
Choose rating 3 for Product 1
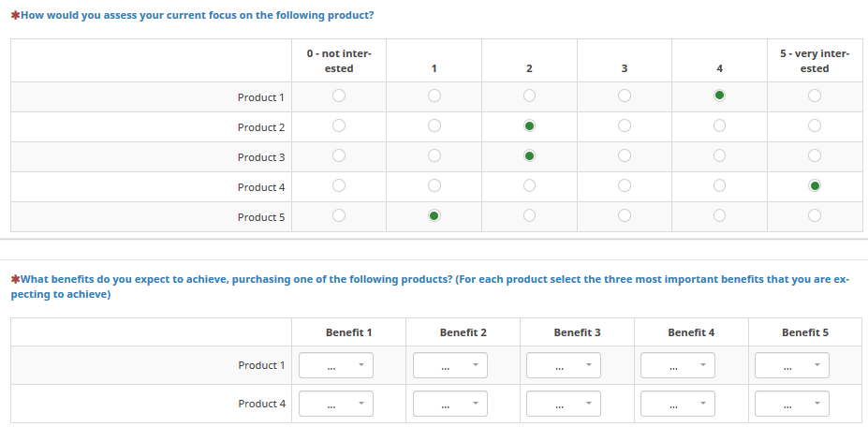click(625, 96)
